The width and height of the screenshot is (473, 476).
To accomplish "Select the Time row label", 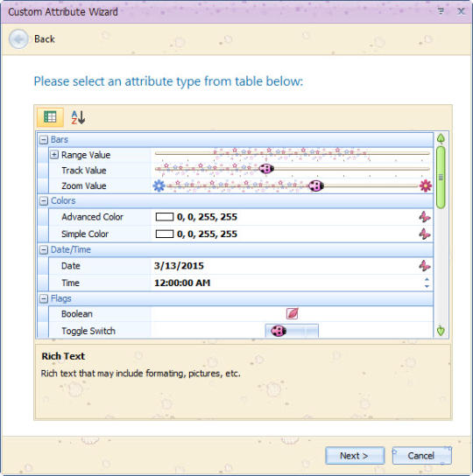I will click(x=70, y=283).
